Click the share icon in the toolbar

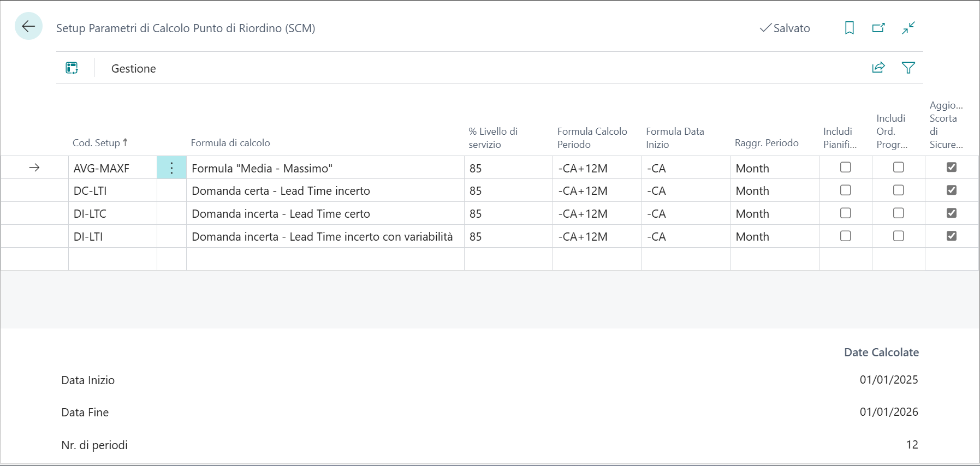(878, 68)
